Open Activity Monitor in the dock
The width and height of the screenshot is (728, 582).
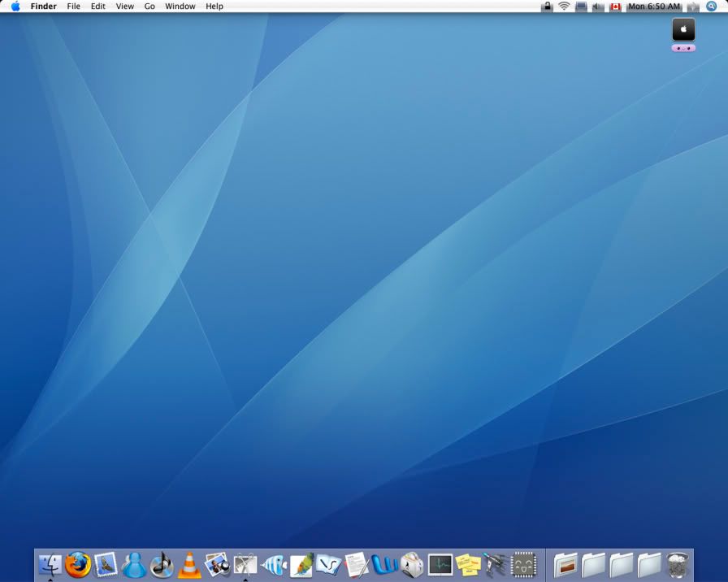(440, 564)
